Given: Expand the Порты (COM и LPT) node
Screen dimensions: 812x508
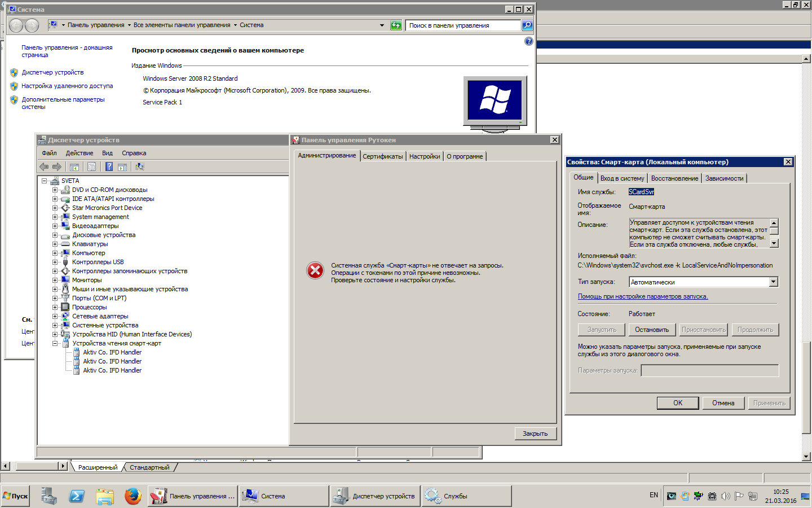Looking at the screenshot, I should click(55, 298).
